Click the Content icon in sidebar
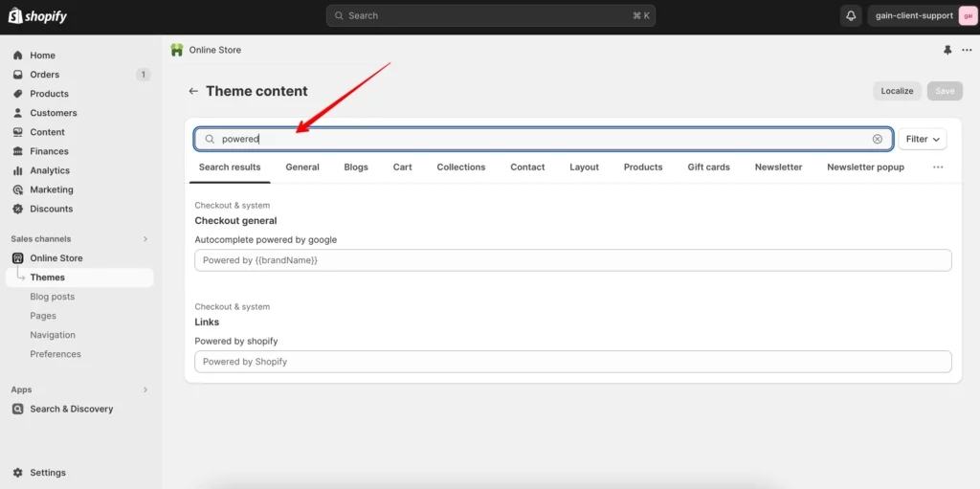Image resolution: width=980 pixels, height=489 pixels. [x=17, y=132]
